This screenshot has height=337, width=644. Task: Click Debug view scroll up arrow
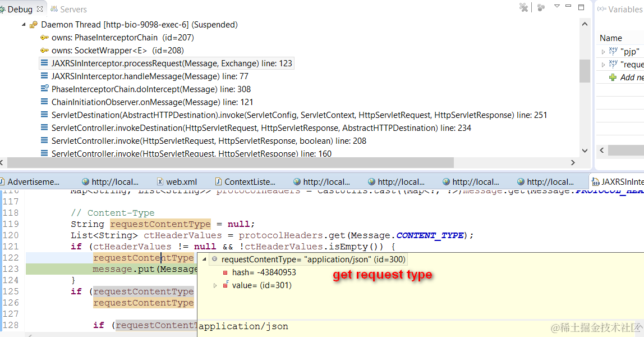tap(585, 24)
